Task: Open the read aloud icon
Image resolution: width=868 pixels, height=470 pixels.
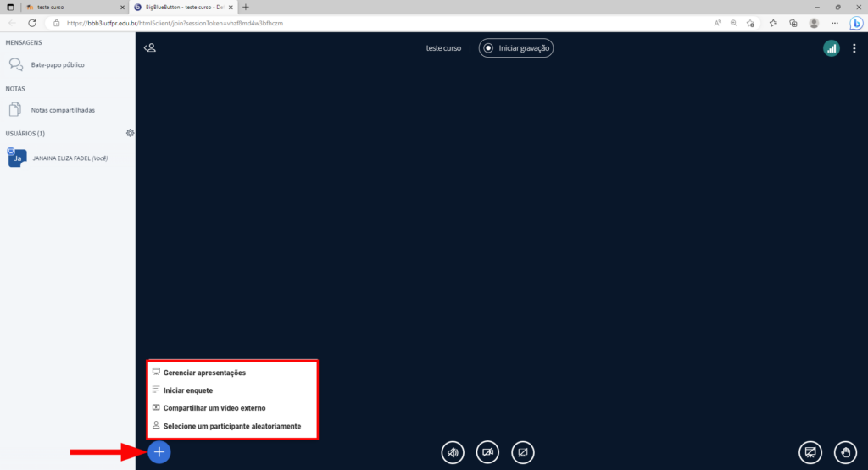Action: click(717, 23)
